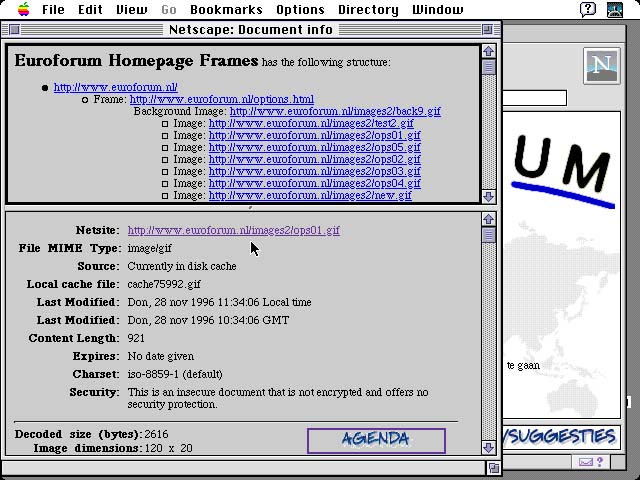Click the up arrow of lower pane scrollbar
640x480 pixels.
[x=489, y=219]
